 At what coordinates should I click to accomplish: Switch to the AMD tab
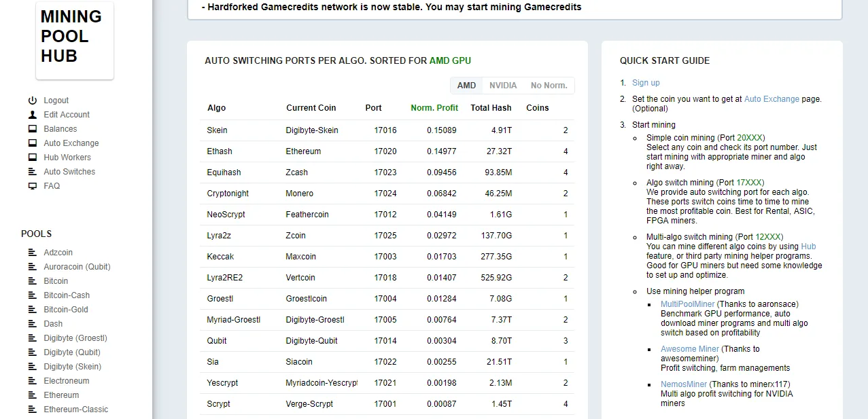(466, 86)
